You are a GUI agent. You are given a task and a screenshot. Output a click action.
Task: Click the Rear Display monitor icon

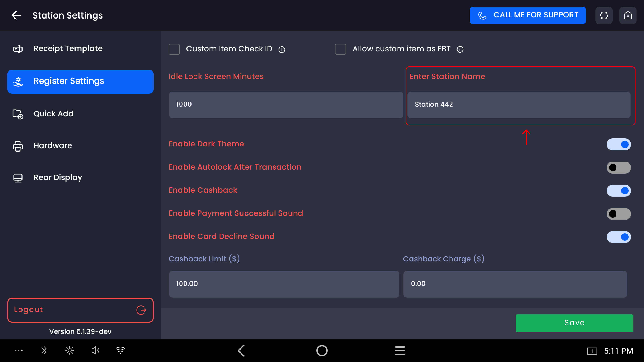click(18, 178)
